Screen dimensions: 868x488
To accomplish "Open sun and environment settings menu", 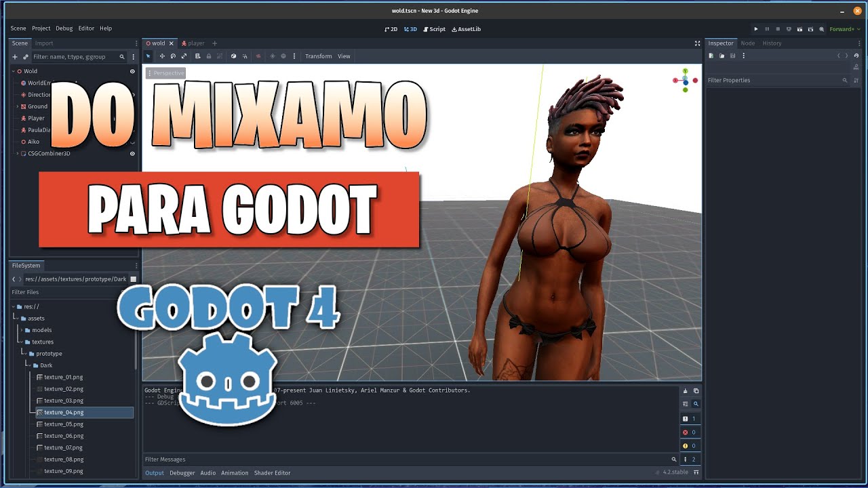I will [294, 56].
